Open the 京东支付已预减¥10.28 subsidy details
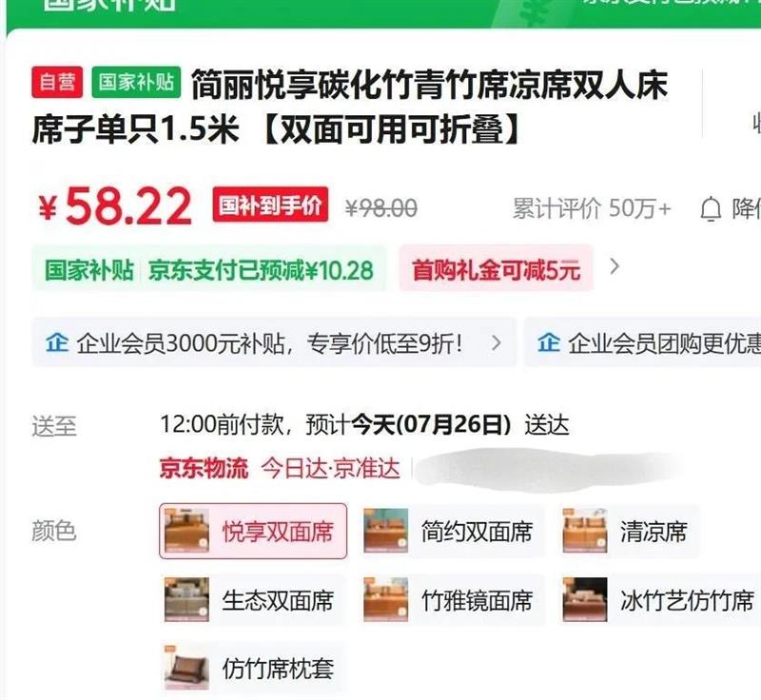The image size is (761, 700). pos(261,270)
